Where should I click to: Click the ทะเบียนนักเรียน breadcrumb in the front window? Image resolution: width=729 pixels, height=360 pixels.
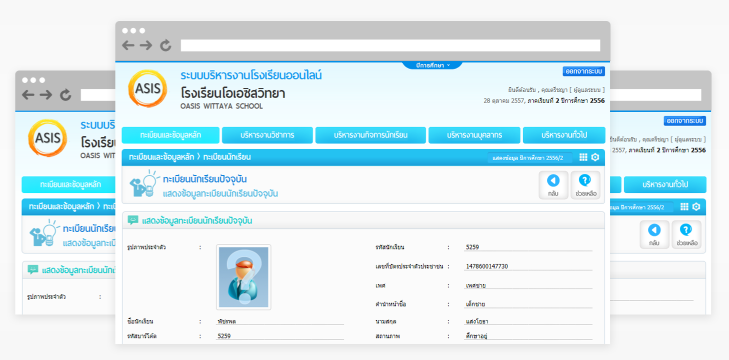tap(227, 157)
